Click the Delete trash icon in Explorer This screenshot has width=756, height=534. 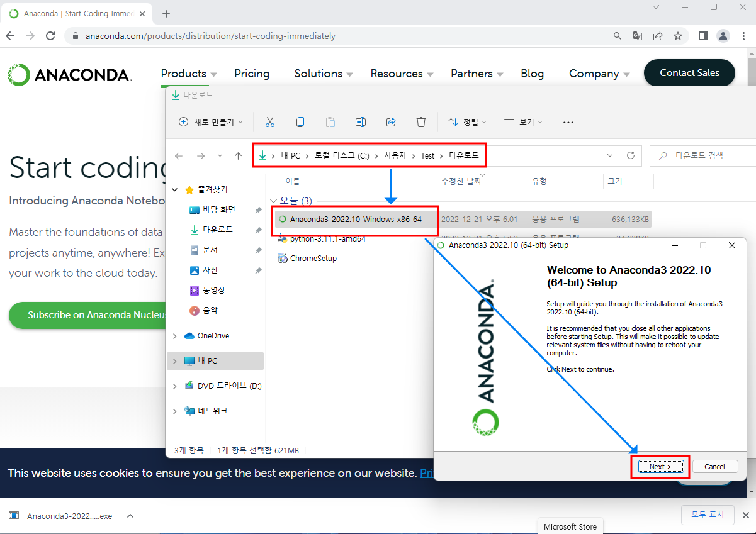[x=421, y=122]
